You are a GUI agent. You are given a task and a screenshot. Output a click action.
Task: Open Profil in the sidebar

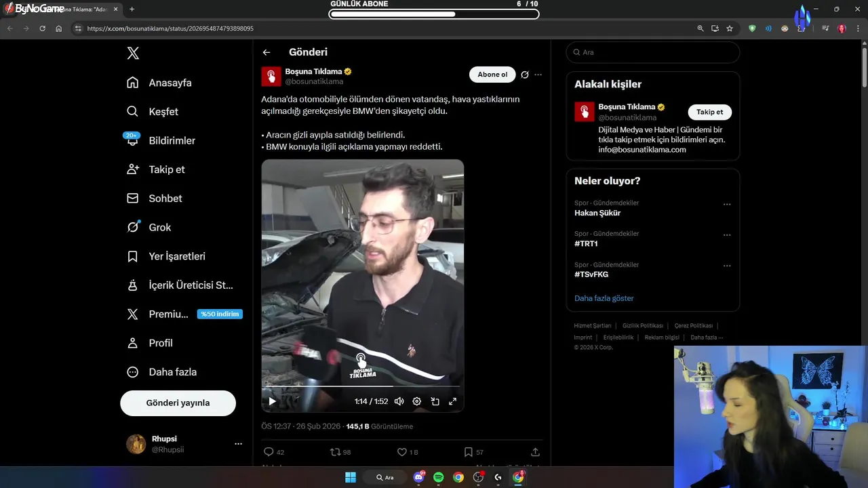(150, 343)
